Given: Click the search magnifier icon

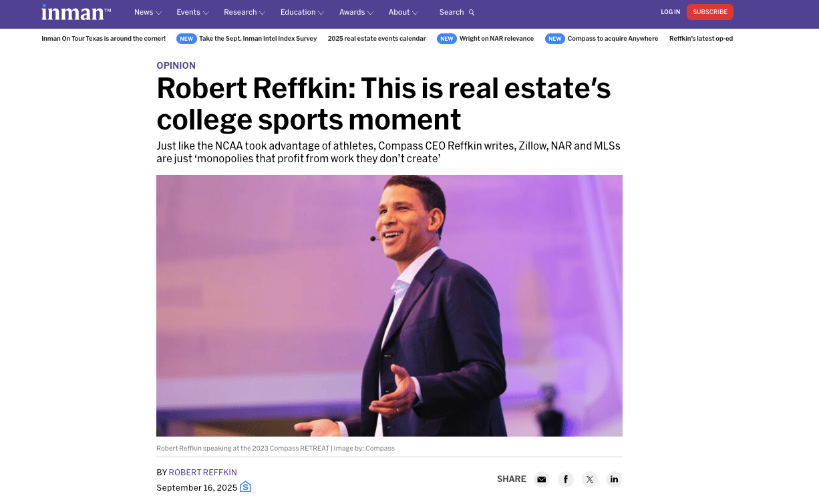Looking at the screenshot, I should click(472, 13).
